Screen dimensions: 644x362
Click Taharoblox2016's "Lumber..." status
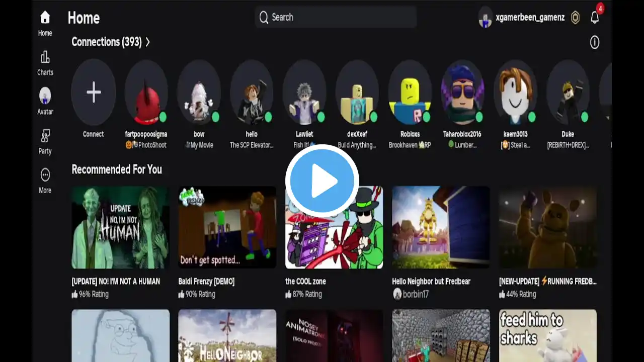(x=462, y=145)
